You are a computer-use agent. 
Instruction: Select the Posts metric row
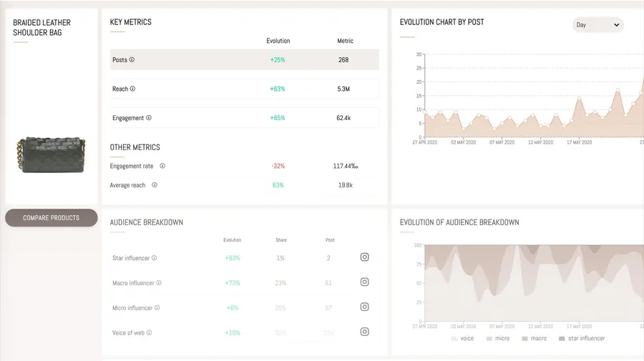point(244,60)
